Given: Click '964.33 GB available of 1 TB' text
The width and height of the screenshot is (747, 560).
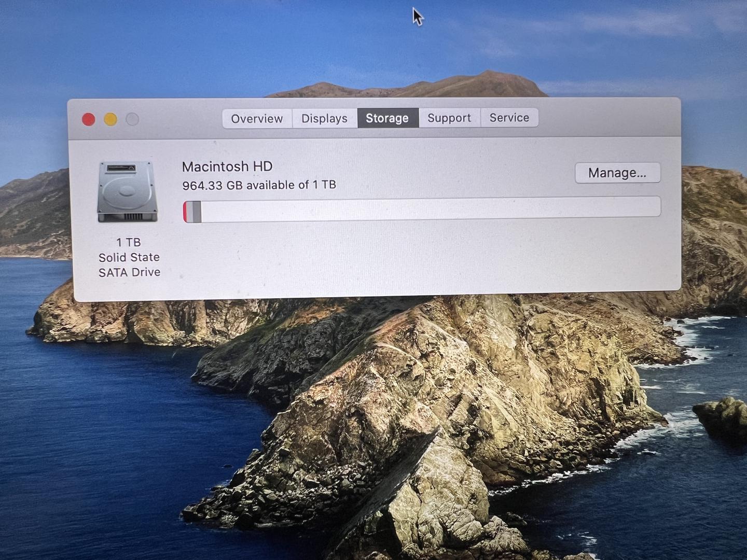Looking at the screenshot, I should (259, 185).
